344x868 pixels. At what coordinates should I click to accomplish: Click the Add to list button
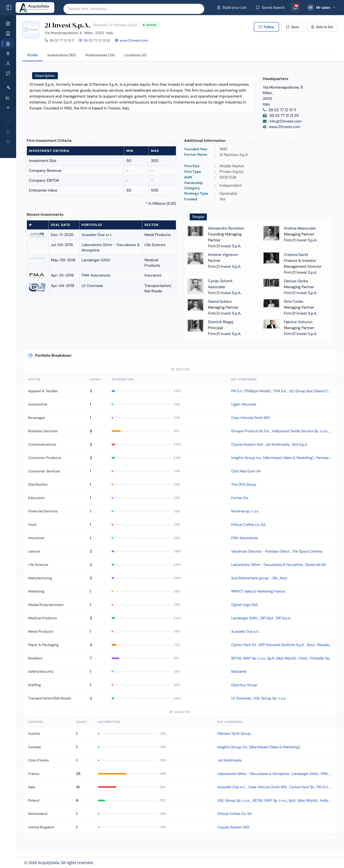click(321, 27)
